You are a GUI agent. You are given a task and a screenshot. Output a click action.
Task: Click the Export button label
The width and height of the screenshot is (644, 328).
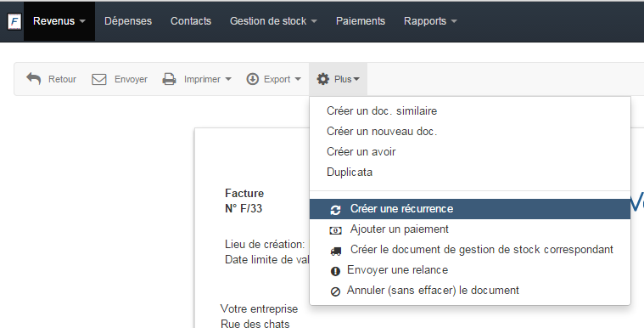tap(277, 79)
